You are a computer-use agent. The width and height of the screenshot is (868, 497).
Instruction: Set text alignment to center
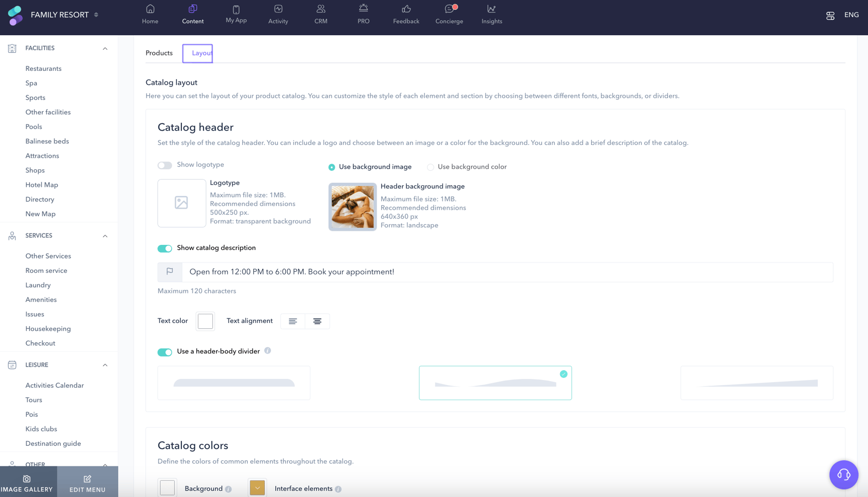pos(317,321)
